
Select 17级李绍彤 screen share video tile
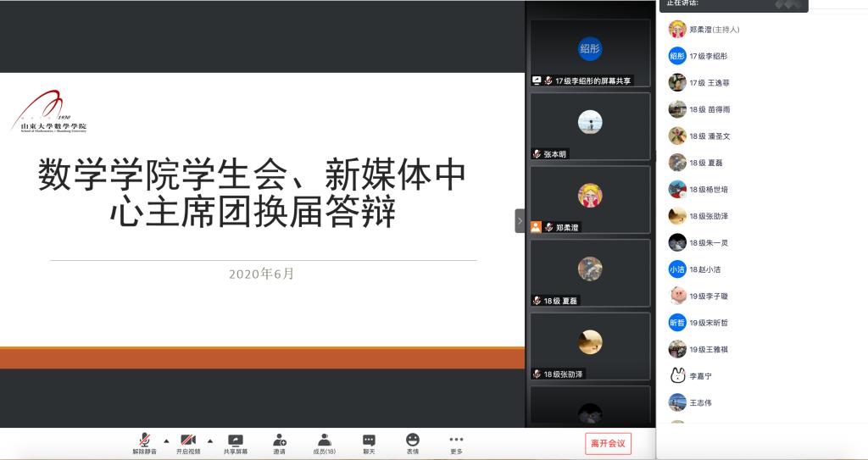[x=590, y=53]
